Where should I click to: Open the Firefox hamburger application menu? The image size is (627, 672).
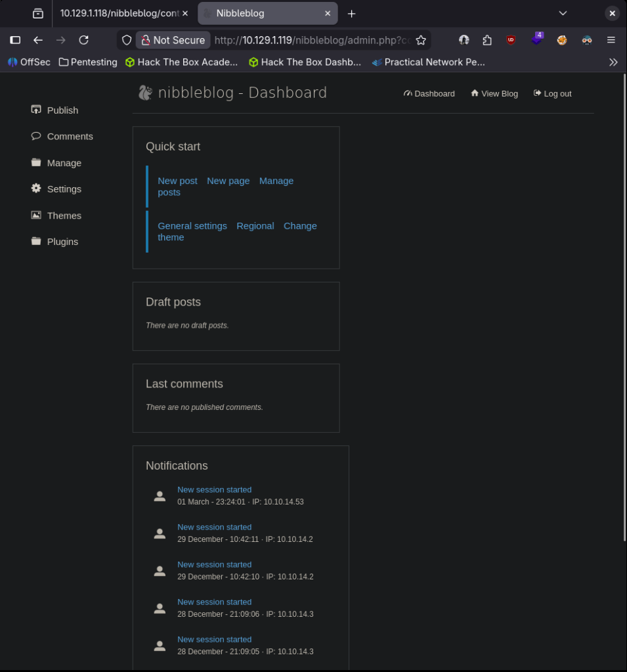pos(611,40)
